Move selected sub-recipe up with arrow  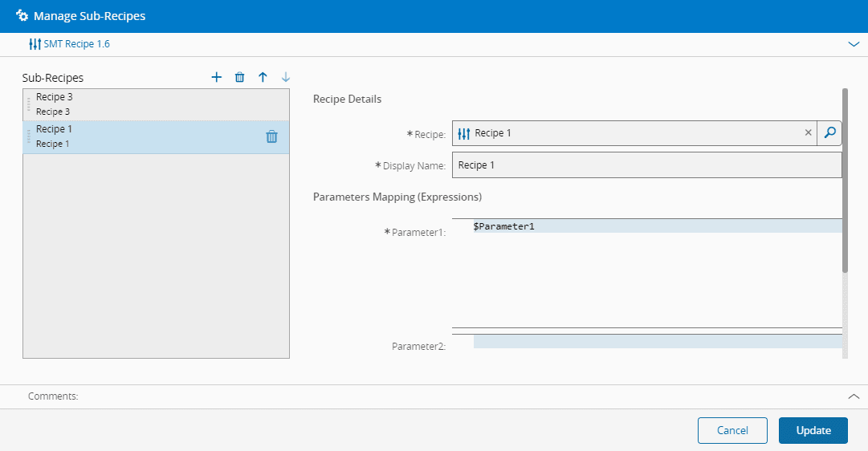pyautogui.click(x=263, y=77)
